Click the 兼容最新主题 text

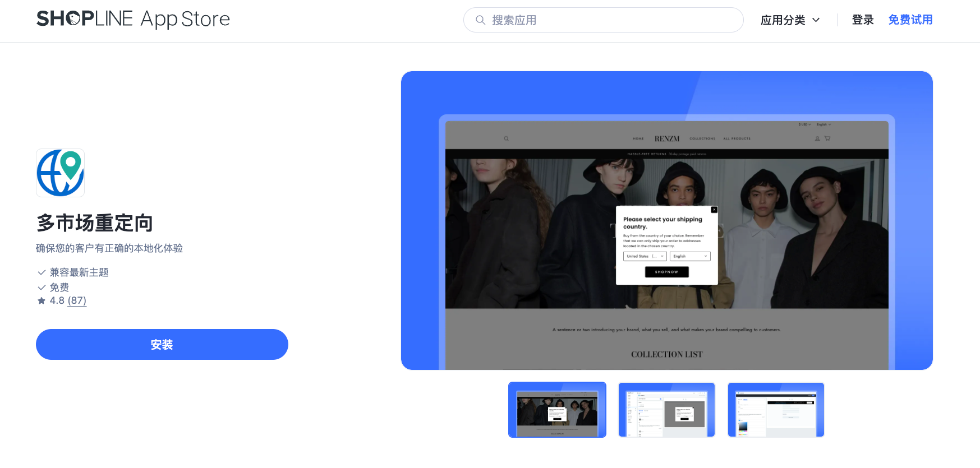(79, 272)
